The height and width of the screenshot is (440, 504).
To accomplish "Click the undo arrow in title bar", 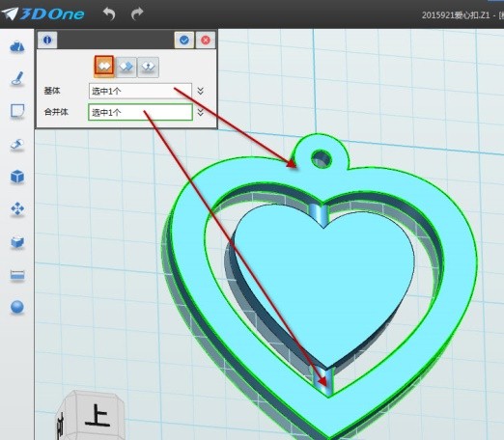I will [x=109, y=14].
